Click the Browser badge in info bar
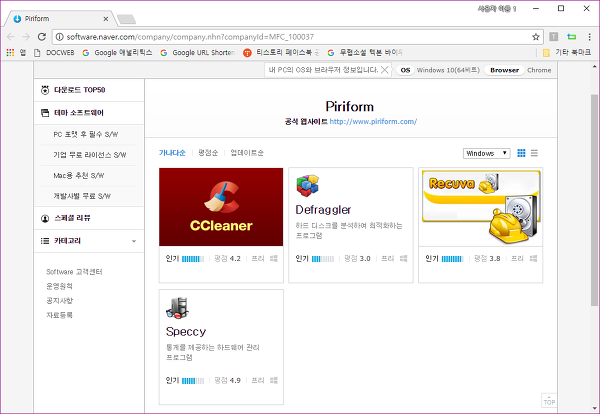Screen dimensions: 600x414 click(x=504, y=70)
